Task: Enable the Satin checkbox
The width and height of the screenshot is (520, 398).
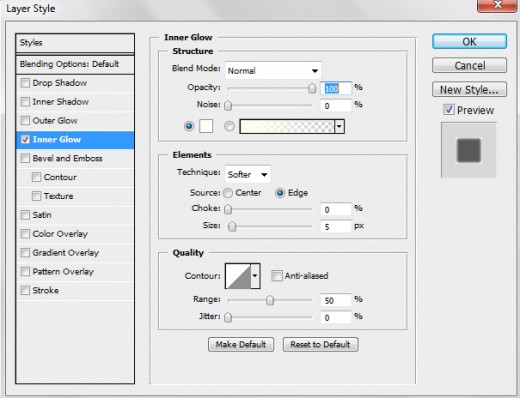Action: [x=25, y=215]
